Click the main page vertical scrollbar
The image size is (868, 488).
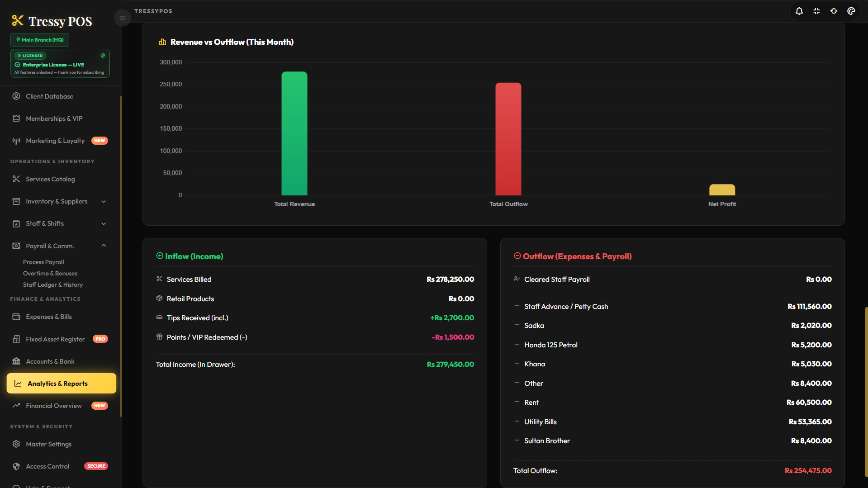point(866,392)
